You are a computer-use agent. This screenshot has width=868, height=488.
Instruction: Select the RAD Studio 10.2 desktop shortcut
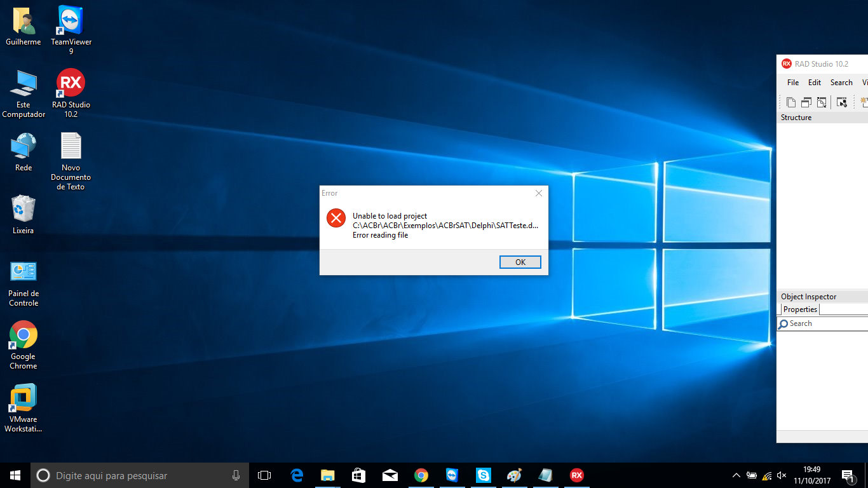(x=71, y=93)
